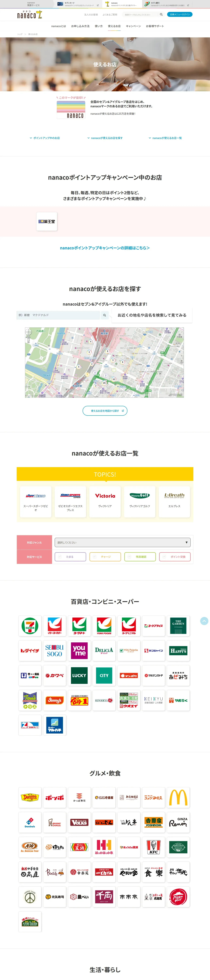Image resolution: width=210 pixels, height=980 pixels.
Task: Click the nanaco logo in header
Action: coord(30,15)
